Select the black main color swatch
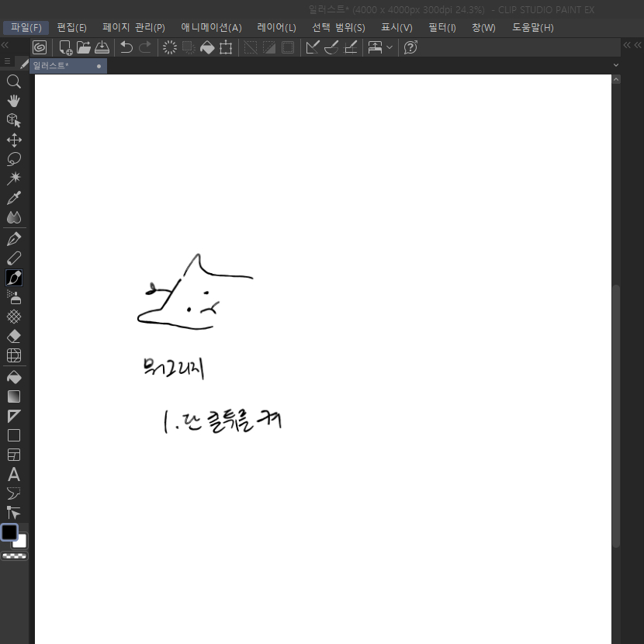The height and width of the screenshot is (644, 644). (x=9, y=532)
